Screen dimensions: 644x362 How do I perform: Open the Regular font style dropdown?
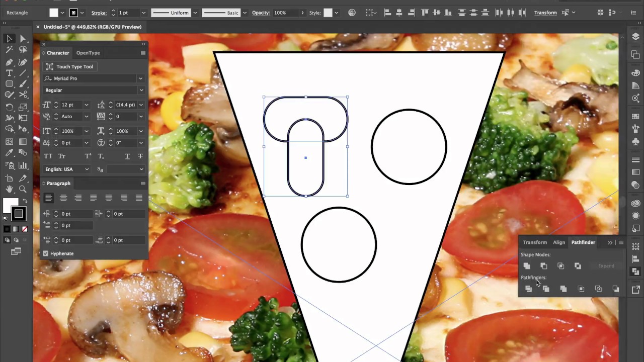point(141,90)
